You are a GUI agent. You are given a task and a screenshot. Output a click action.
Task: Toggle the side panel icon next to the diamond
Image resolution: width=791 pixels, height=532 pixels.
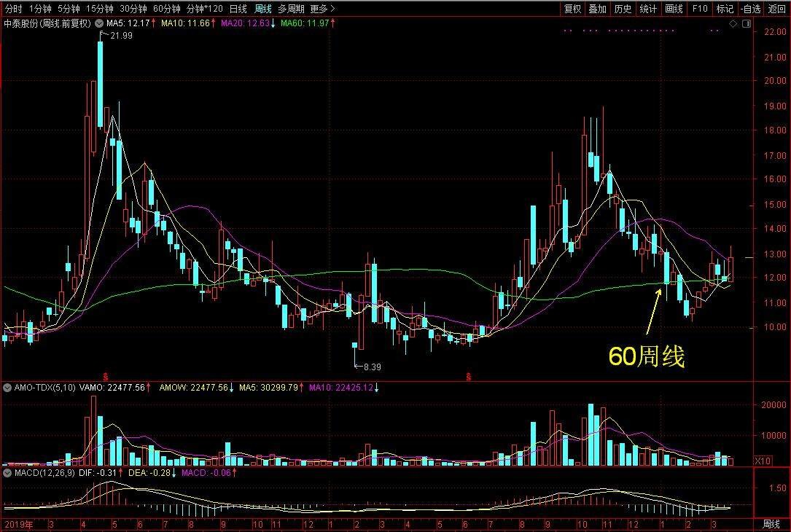coord(746,24)
